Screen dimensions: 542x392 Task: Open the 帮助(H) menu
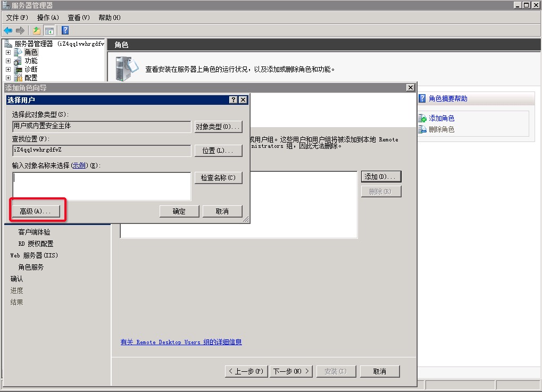[x=110, y=18]
